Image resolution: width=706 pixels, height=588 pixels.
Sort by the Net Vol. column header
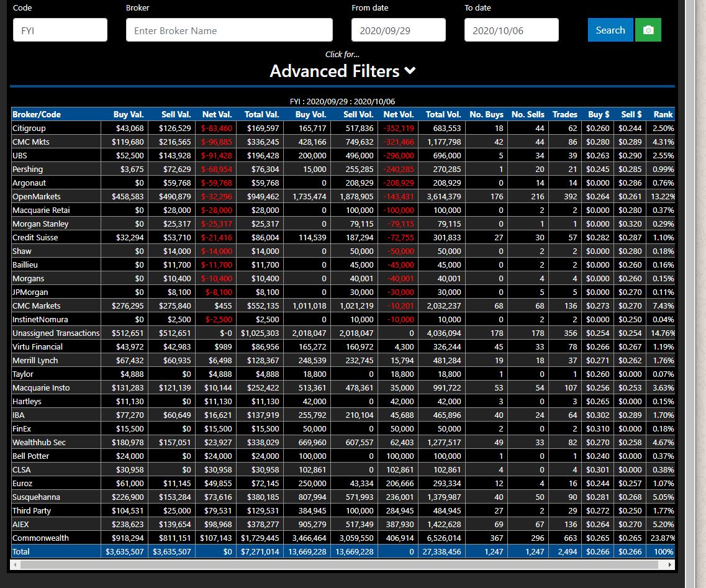point(399,114)
